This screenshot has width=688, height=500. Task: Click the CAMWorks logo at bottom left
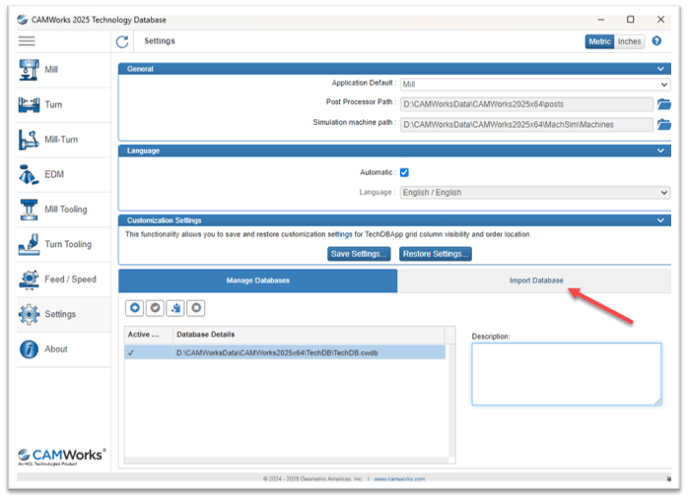coord(62,456)
